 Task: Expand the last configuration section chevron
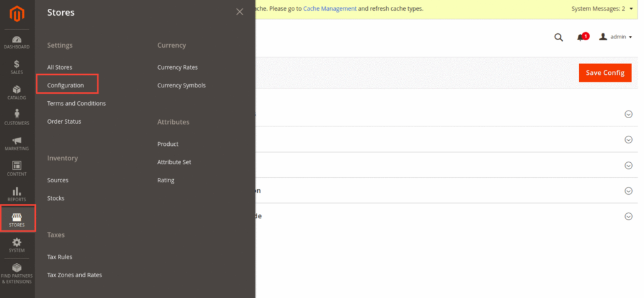[x=628, y=216]
